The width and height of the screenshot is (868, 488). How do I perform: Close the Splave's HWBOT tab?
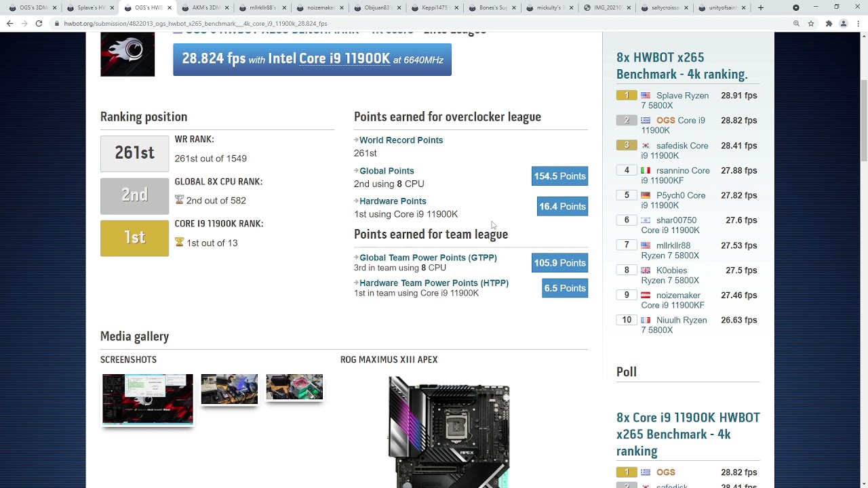click(112, 7)
